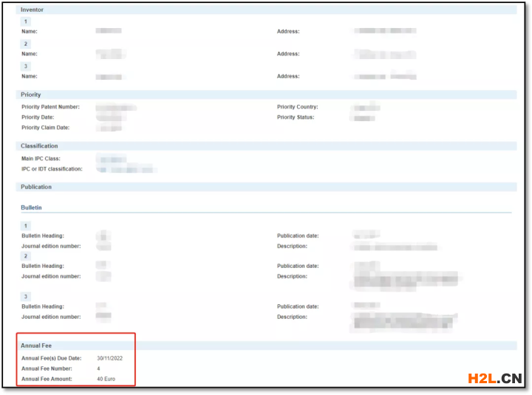Click the 40 Euro annual fee amount
The width and height of the screenshot is (532, 395).
[x=106, y=379]
